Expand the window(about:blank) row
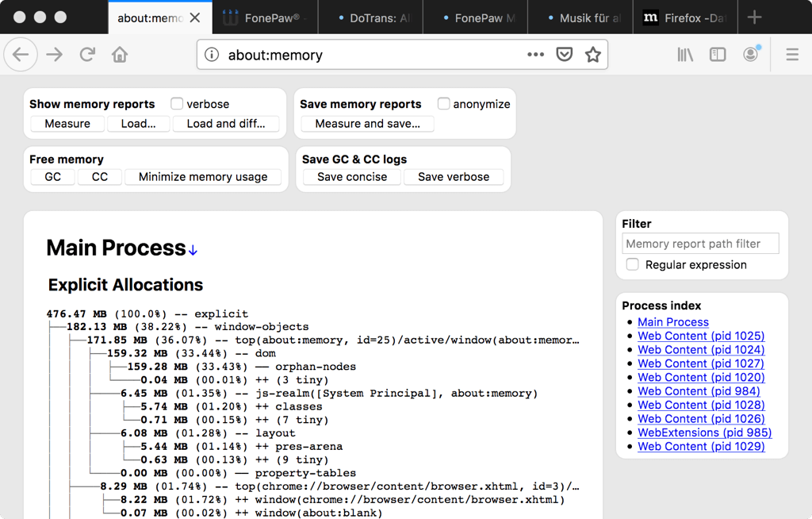 251,513
